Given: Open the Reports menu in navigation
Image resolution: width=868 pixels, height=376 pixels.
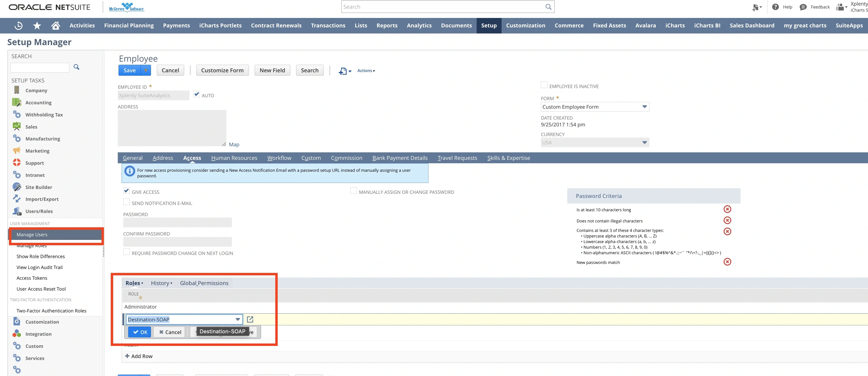Looking at the screenshot, I should 387,25.
